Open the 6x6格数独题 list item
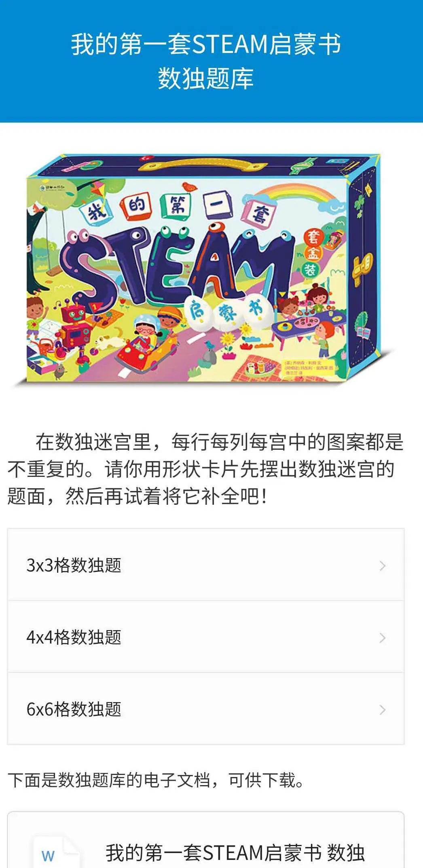This screenshot has width=423, height=868. pos(206,709)
